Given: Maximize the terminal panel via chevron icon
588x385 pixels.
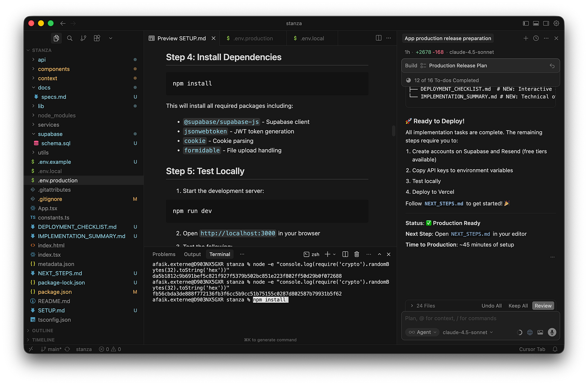Looking at the screenshot, I should click(x=379, y=254).
